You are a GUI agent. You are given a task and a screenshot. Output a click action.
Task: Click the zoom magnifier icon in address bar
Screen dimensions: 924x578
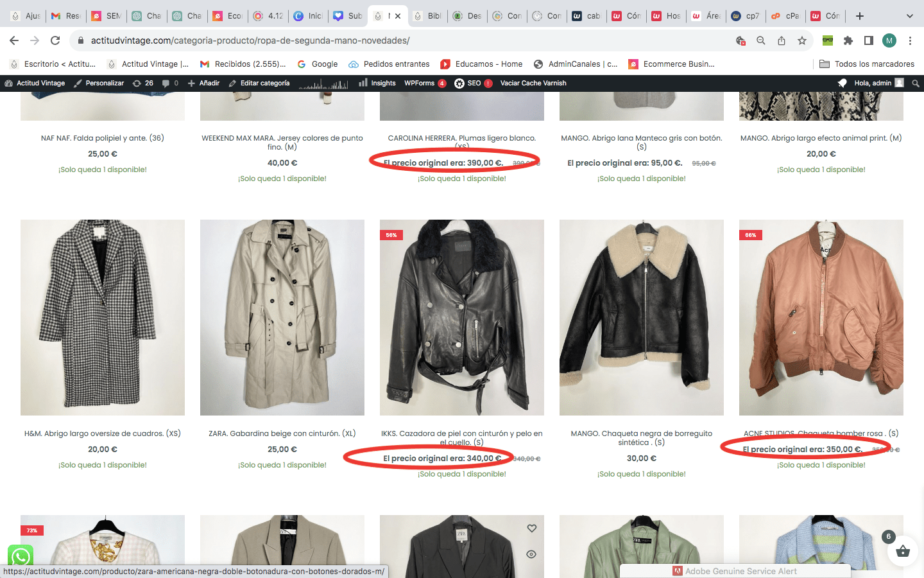[x=761, y=40]
